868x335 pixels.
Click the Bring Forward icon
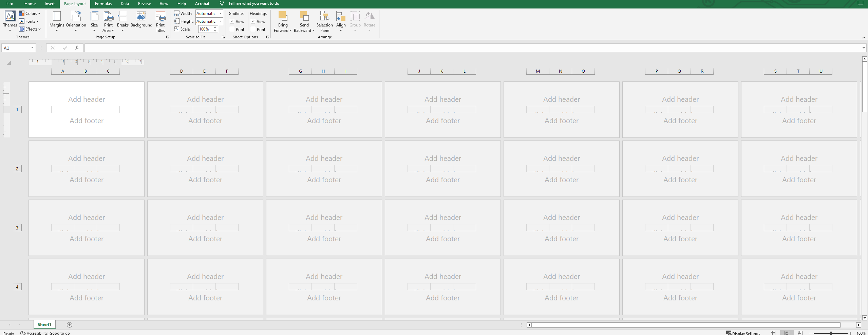pos(282,16)
